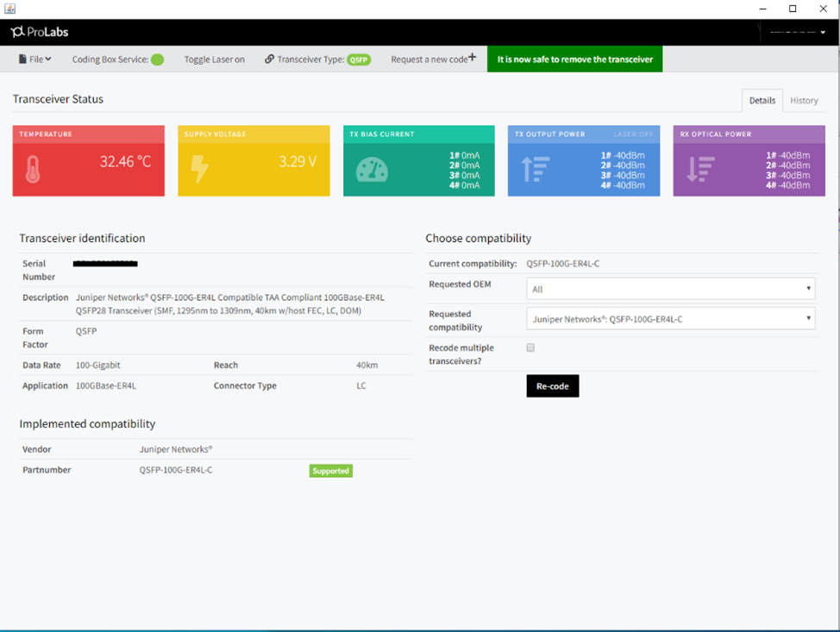
Task: Click the safe to remove transceiver banner
Action: point(574,59)
